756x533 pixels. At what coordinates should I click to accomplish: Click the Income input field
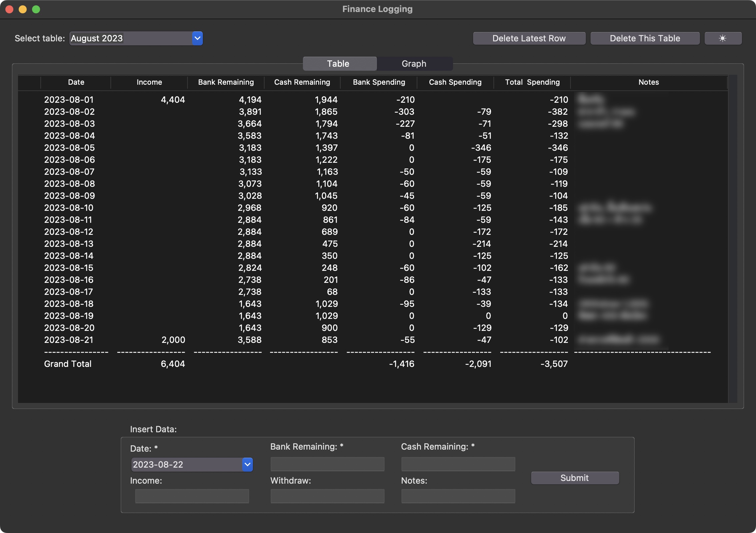pos(192,496)
